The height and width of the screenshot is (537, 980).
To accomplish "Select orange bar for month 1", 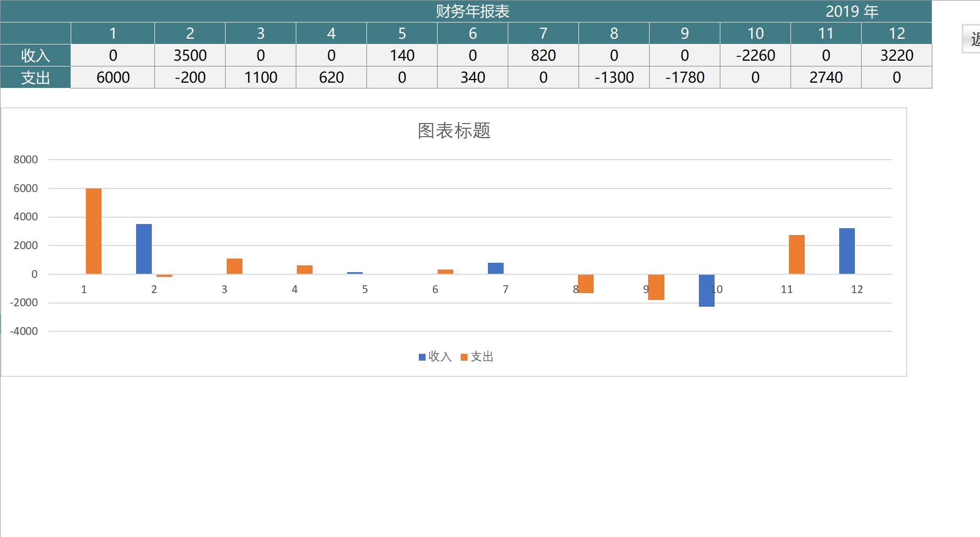I will point(94,231).
